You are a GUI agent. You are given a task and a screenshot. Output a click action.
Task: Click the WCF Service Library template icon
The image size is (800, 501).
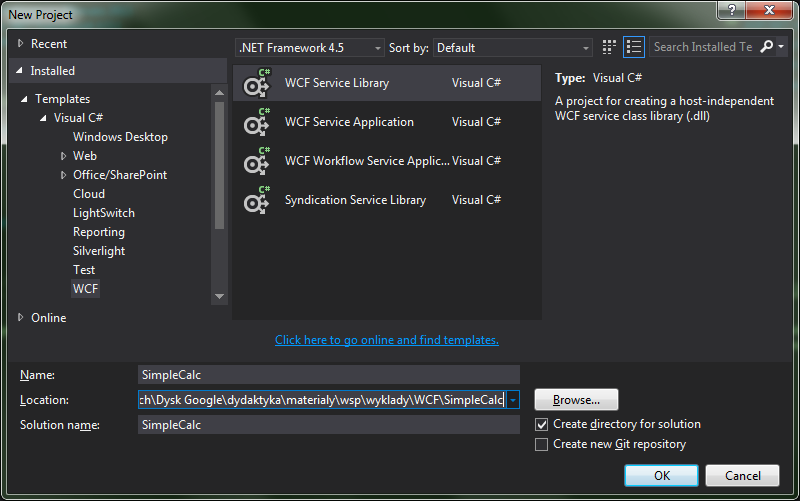256,83
